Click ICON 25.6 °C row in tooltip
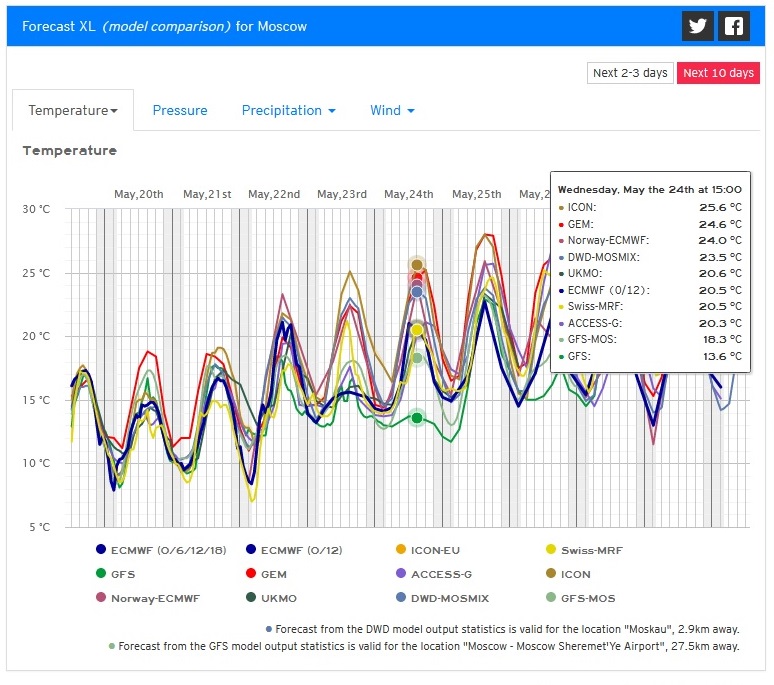This screenshot has width=774, height=685. click(650, 207)
